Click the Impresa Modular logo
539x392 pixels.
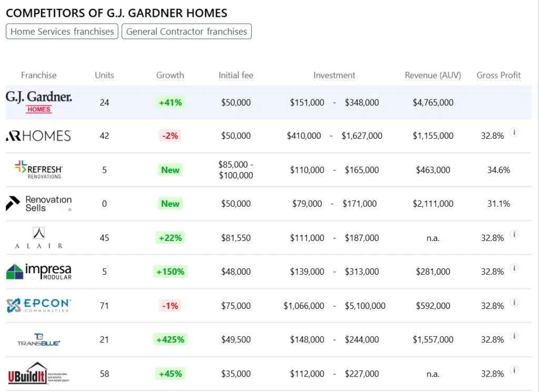[38, 272]
